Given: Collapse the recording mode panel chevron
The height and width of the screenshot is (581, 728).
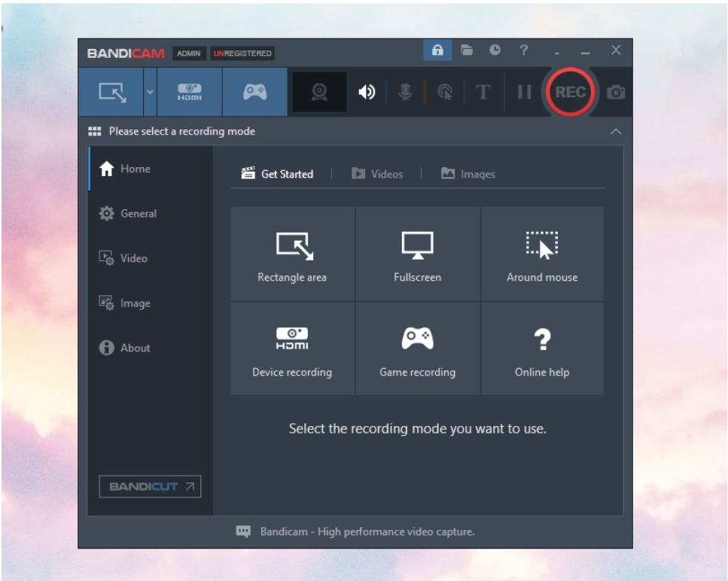Looking at the screenshot, I should [616, 132].
